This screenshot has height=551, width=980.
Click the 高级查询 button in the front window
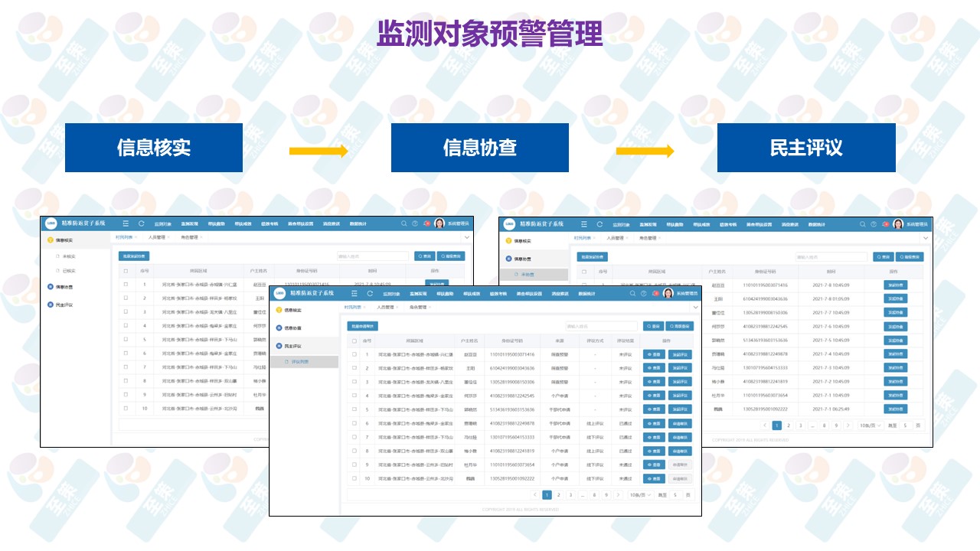pyautogui.click(x=680, y=326)
